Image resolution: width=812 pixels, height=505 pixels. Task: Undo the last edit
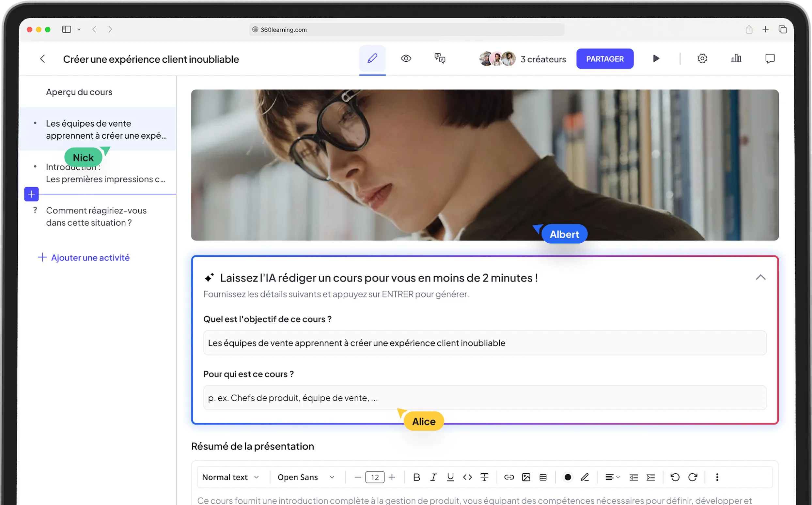(675, 477)
